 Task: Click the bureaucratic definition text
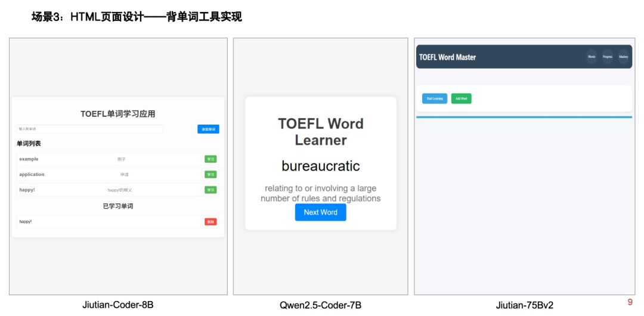[x=321, y=194]
